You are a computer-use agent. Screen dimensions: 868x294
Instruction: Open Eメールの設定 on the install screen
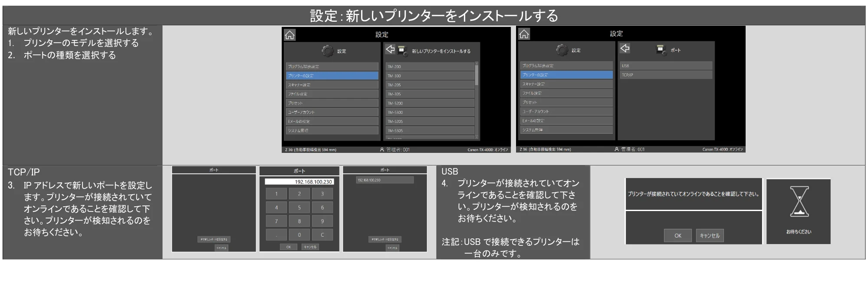(x=332, y=121)
